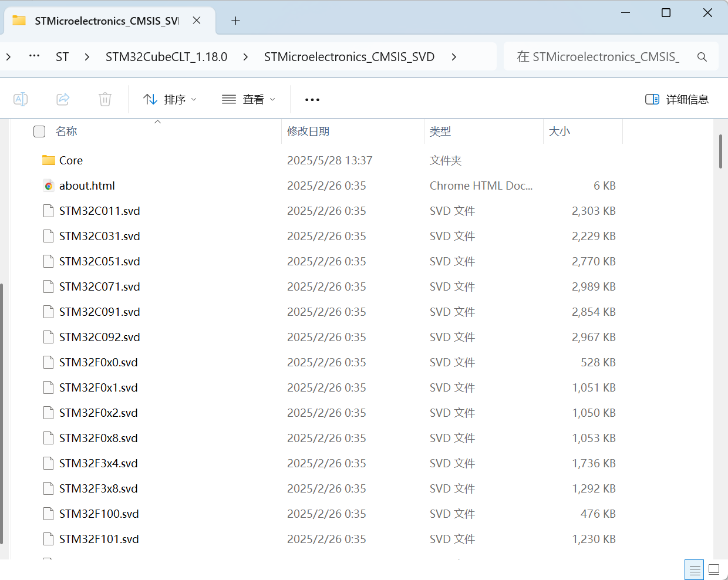Viewport: 728px width, 580px height.
Task: Click STMicroelectronics_CMSIS_SVD breadcrumb segment
Action: coord(349,57)
